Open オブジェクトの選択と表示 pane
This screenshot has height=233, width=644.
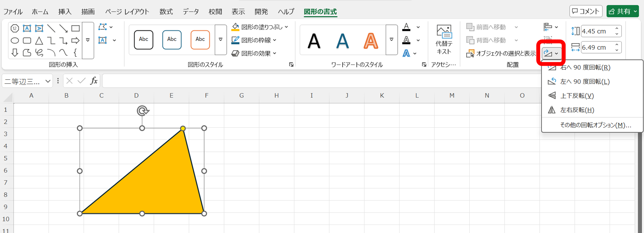coord(501,53)
